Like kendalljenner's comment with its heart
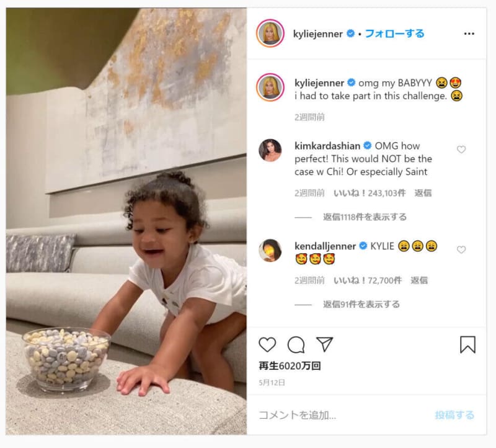 point(461,249)
